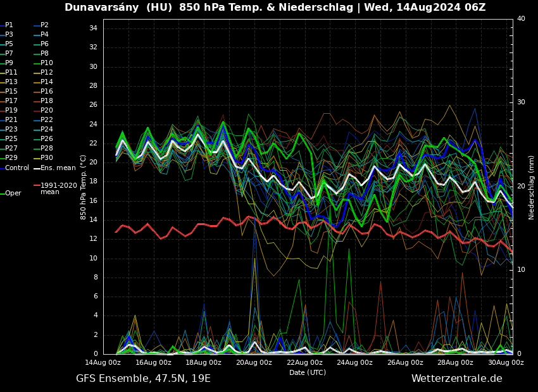
Task: Click the 26Aug 00z date tick
Action: click(405, 362)
